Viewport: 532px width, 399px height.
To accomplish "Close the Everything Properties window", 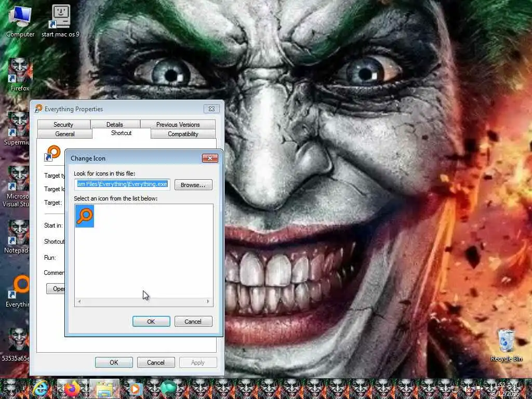I will (x=211, y=109).
